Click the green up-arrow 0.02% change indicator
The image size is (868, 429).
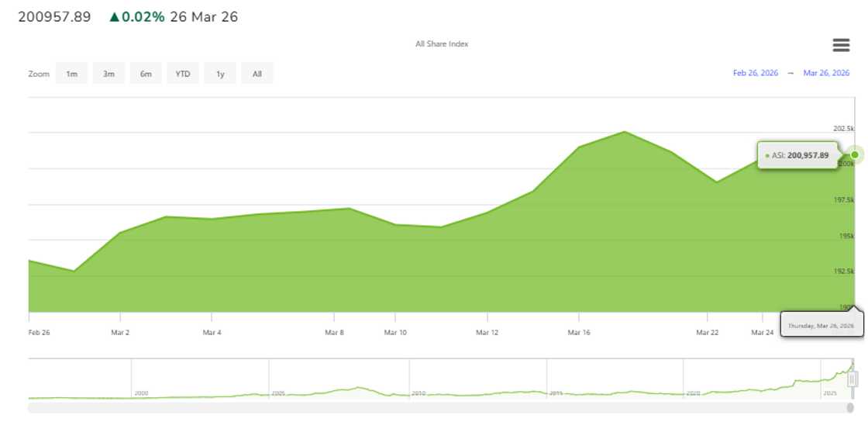[137, 17]
